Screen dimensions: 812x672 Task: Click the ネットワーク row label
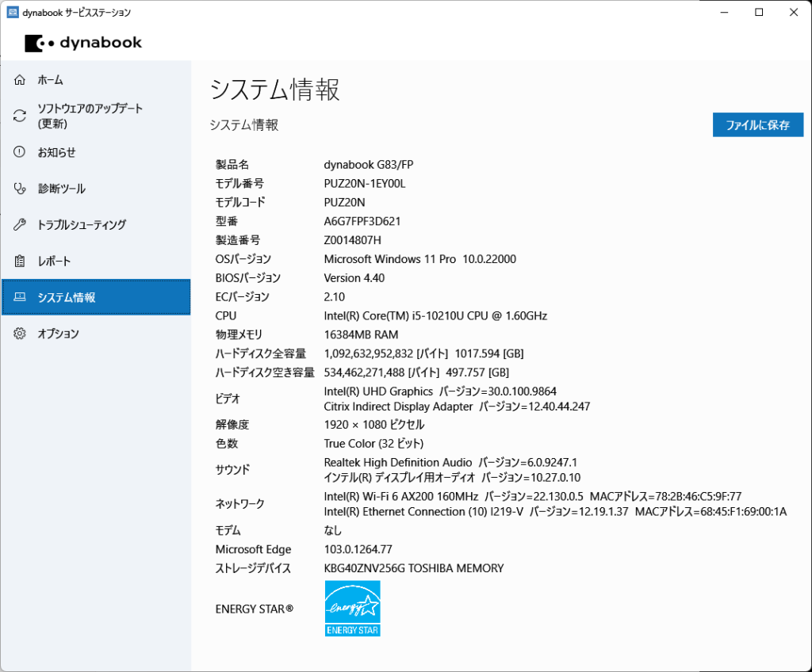pos(239,504)
